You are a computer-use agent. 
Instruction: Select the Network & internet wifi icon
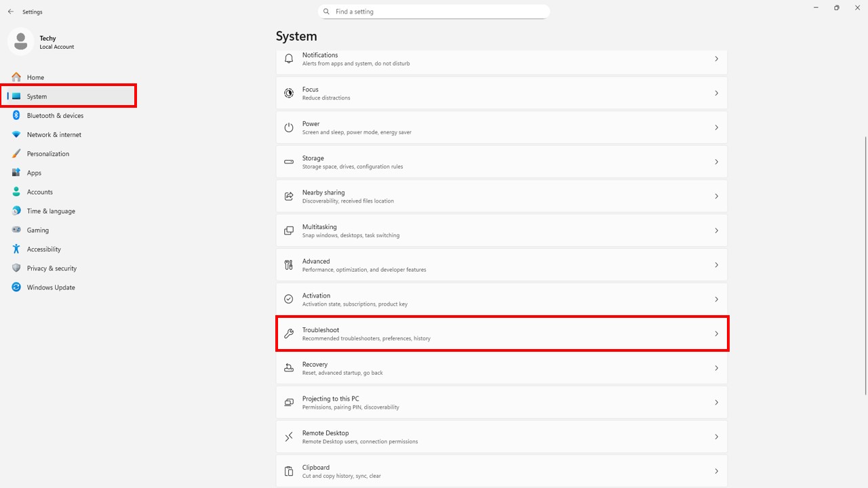16,135
